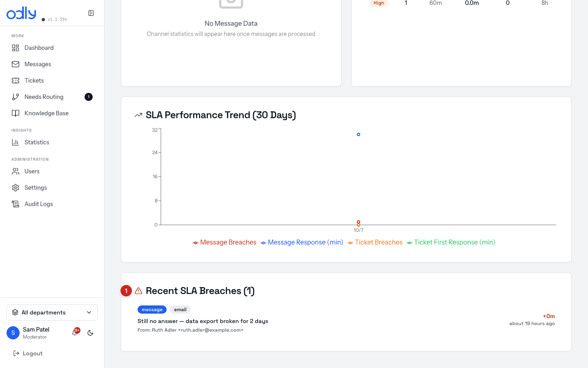Click the All departments chevron arrow
The width and height of the screenshot is (588, 368).
89,312
